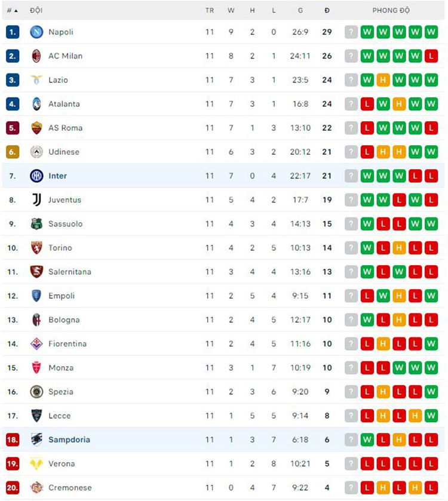Viewport: 448px width, 501px height.
Task: Click Napoli's upcoming match question badge
Action: click(351, 32)
